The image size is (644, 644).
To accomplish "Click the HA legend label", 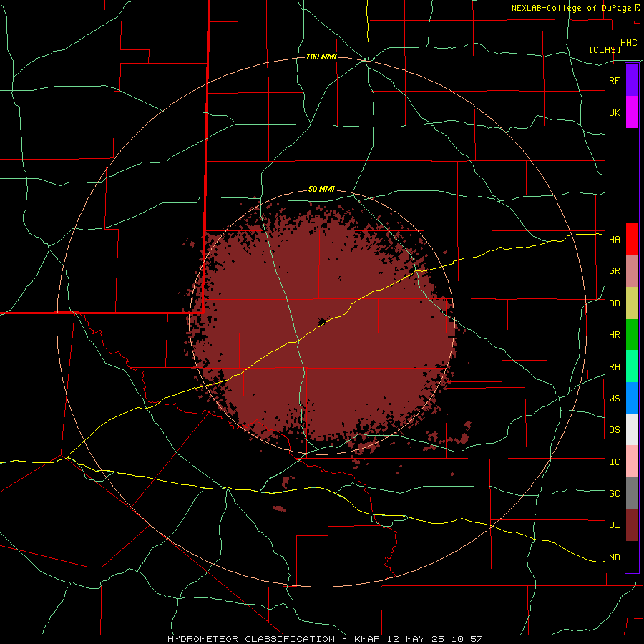I will [614, 240].
